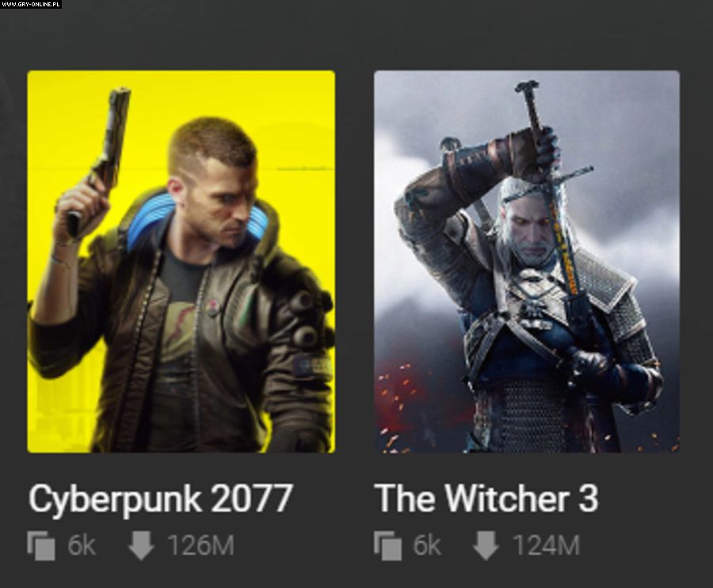
Task: Click the www.gry-online.pl watermark
Action: point(30,4)
